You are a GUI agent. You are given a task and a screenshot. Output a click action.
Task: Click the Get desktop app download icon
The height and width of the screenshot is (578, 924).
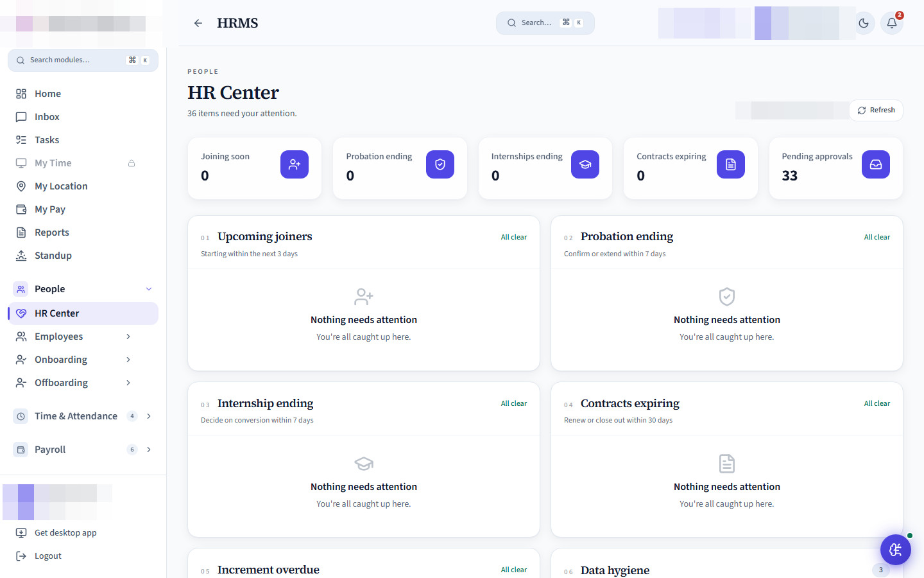point(21,533)
